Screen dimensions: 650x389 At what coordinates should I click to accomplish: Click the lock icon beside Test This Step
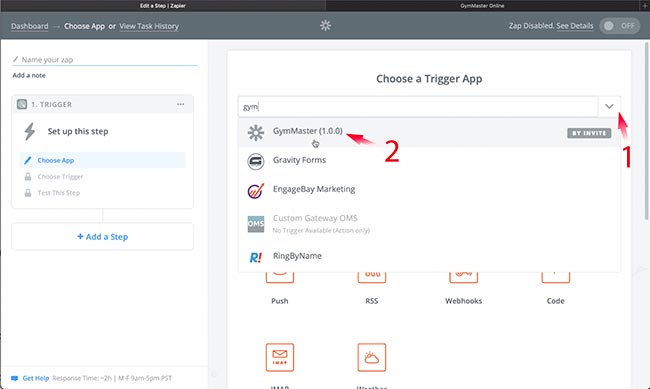(28, 193)
